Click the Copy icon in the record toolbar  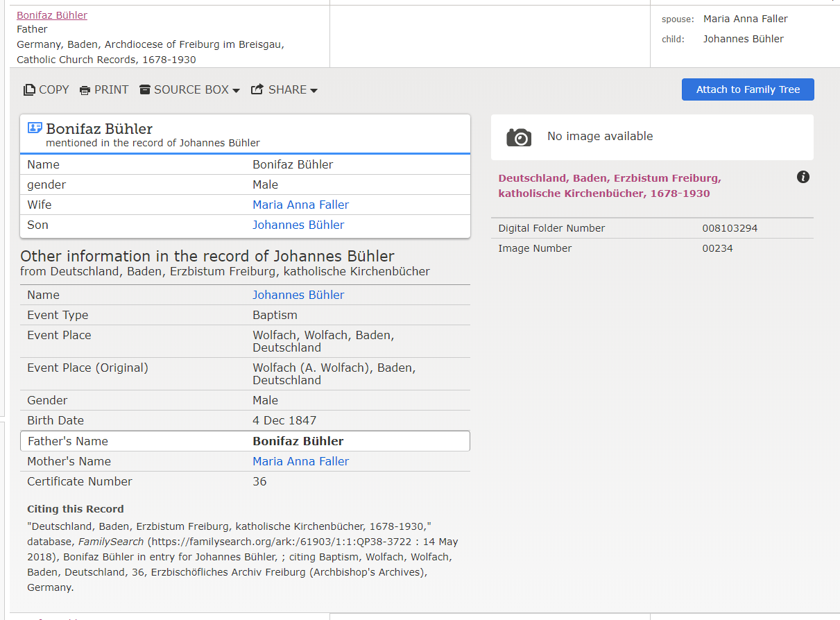click(x=29, y=89)
